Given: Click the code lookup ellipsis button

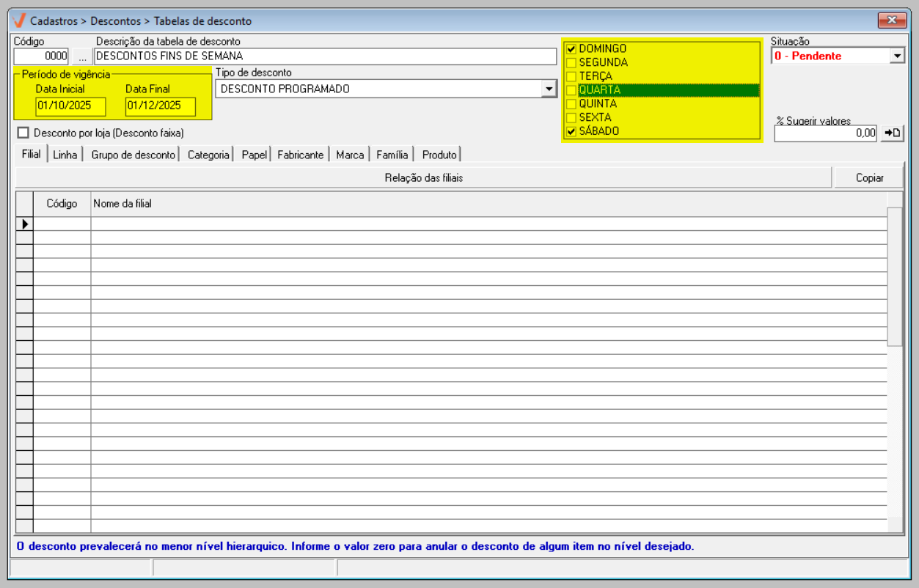Looking at the screenshot, I should (x=82, y=56).
